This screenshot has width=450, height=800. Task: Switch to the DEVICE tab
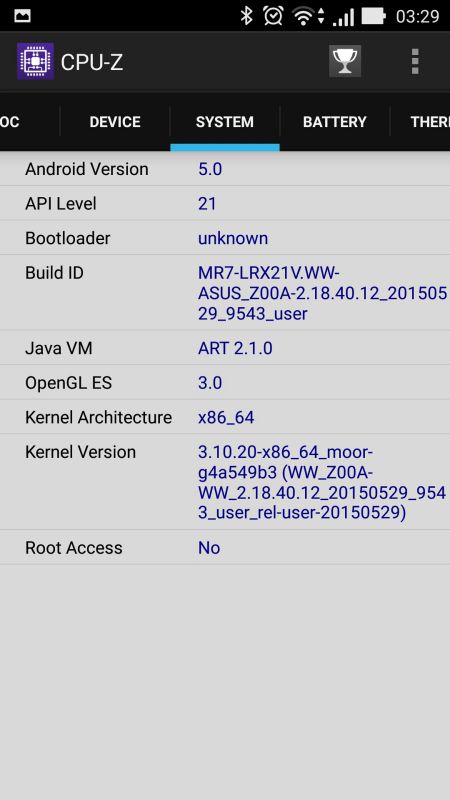pyautogui.click(x=115, y=122)
